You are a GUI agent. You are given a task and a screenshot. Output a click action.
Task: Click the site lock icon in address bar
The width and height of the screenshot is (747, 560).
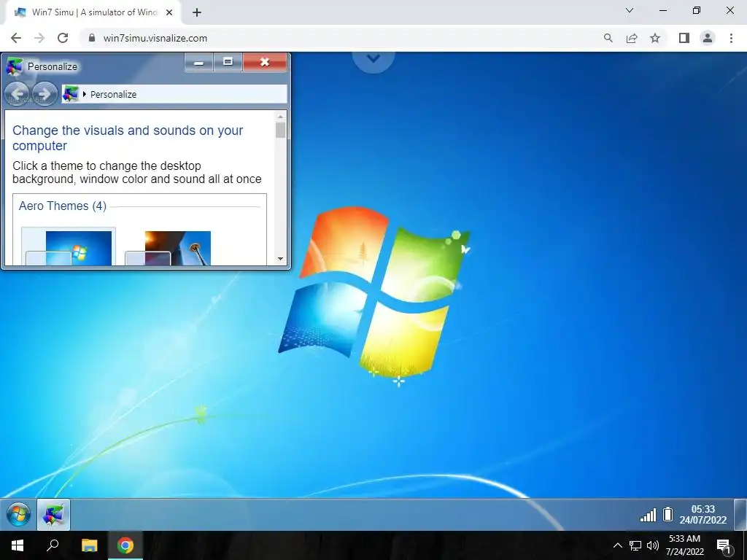(92, 38)
